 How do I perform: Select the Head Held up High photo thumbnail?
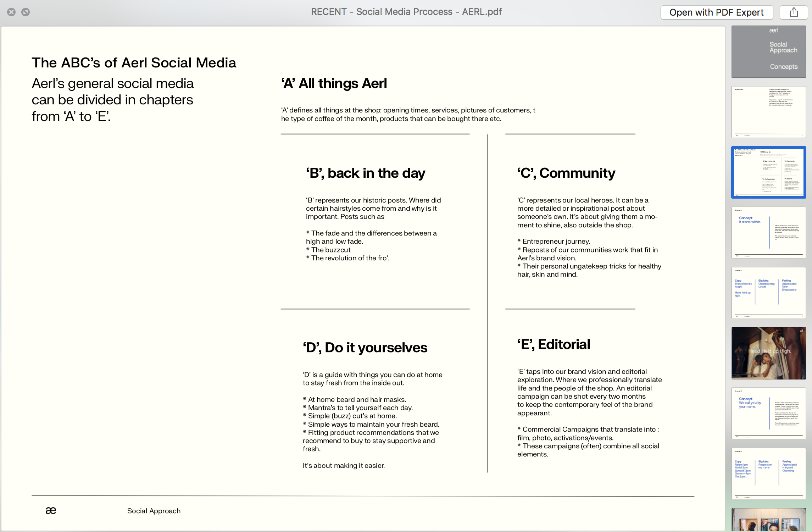(768, 353)
